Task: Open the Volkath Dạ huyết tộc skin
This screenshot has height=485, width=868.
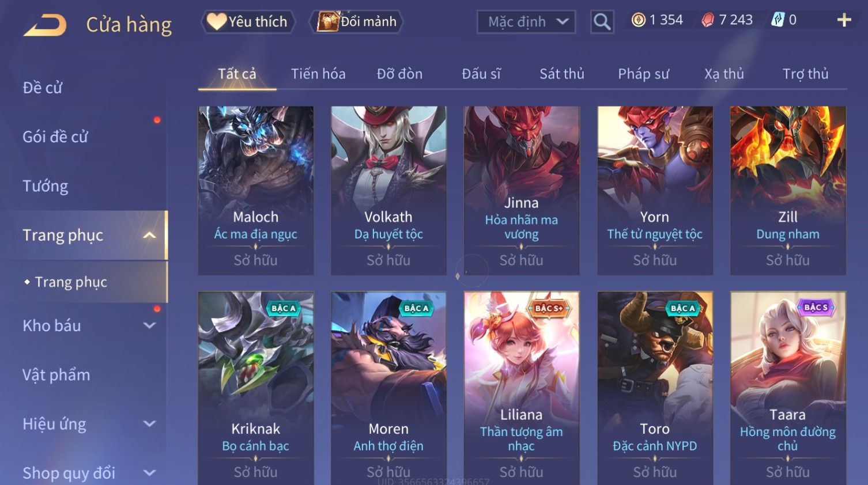Action: tap(388, 190)
